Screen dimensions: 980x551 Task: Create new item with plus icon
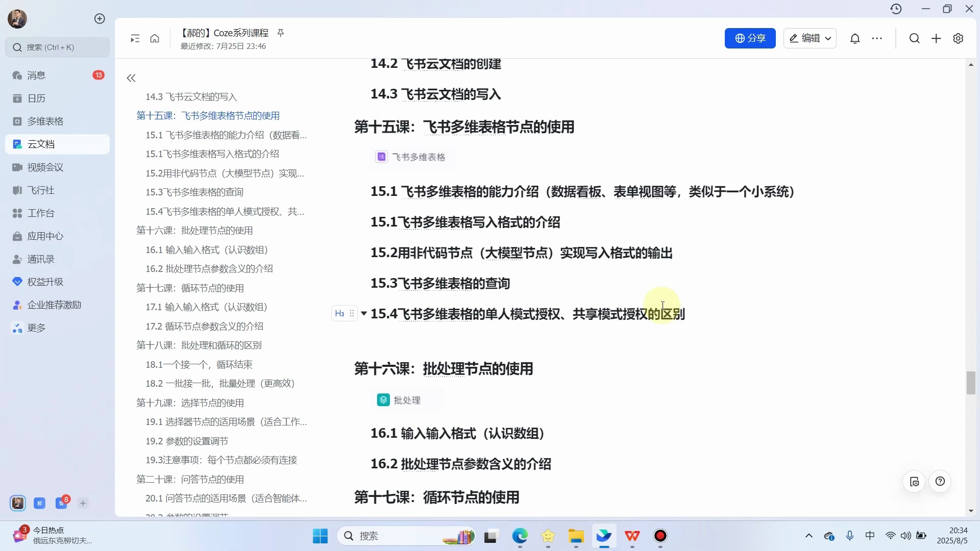[x=936, y=38]
